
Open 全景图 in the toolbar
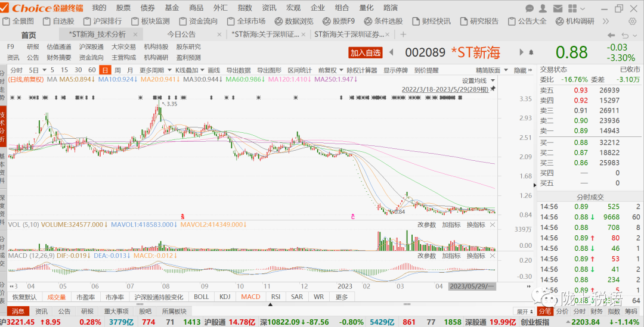point(18,21)
